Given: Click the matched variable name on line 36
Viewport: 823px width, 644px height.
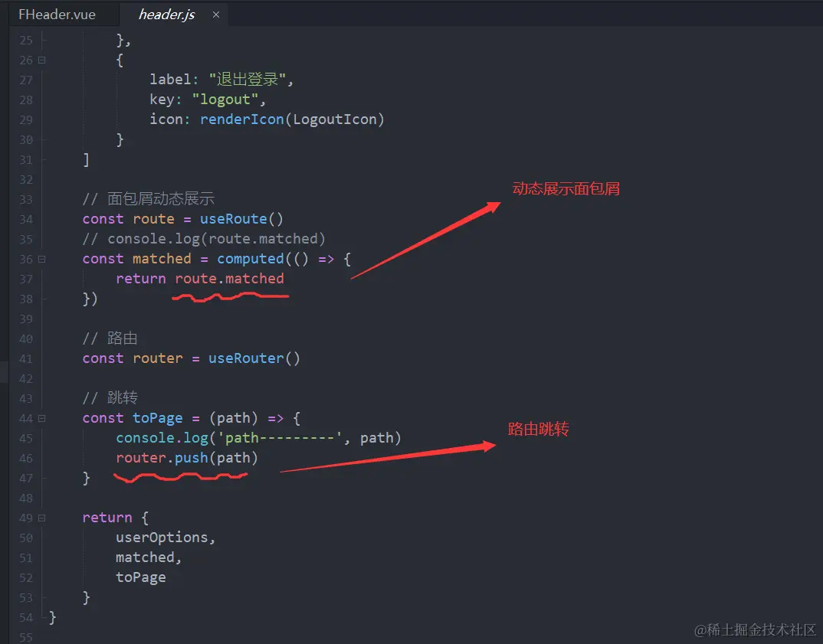Looking at the screenshot, I should click(x=162, y=259).
